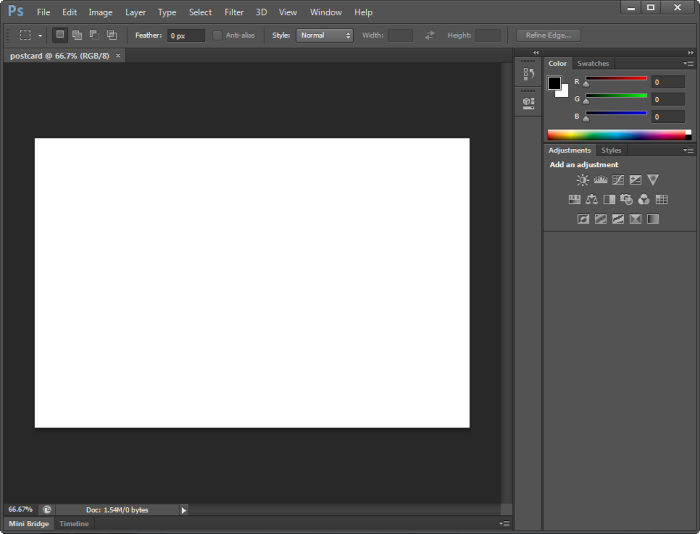
Task: Choose Subtract from selection mode
Action: tap(94, 35)
